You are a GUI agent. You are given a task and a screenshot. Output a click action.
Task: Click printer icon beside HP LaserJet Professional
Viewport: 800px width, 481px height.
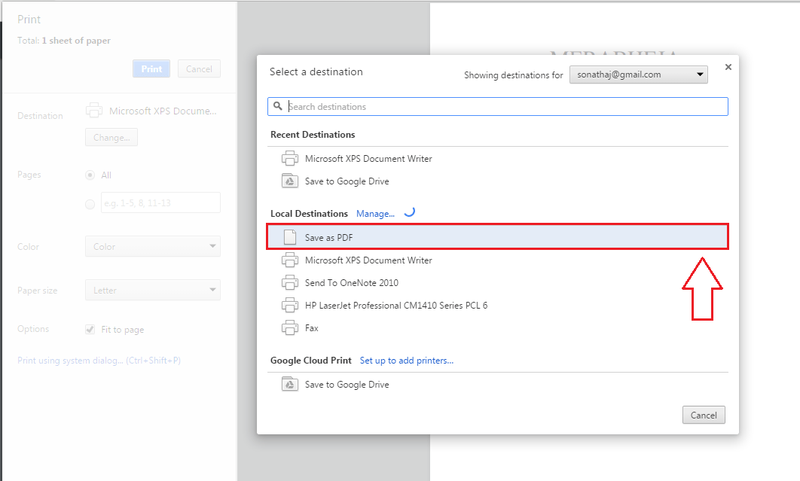click(290, 305)
